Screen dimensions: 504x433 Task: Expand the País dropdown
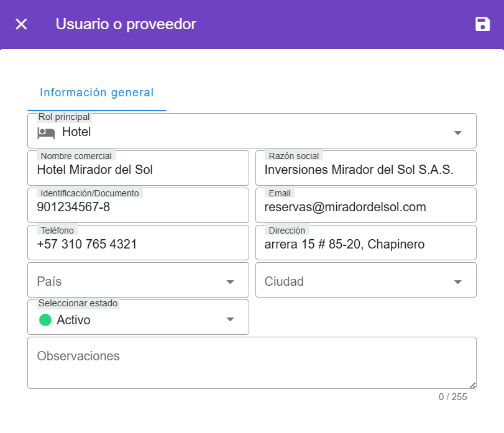[x=230, y=281]
